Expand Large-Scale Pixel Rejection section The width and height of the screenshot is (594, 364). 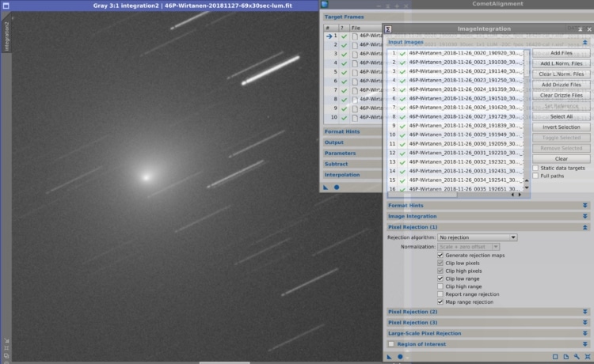click(x=585, y=333)
